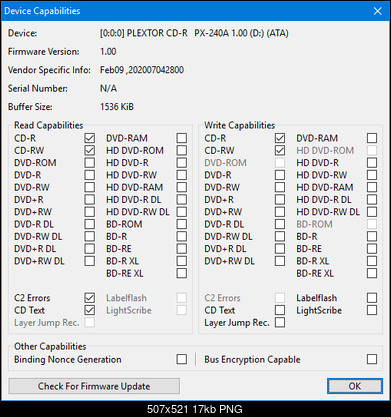Toggle BD-R checkbox under Write Capabilities
Screen dimensions: 391x417
click(x=372, y=236)
